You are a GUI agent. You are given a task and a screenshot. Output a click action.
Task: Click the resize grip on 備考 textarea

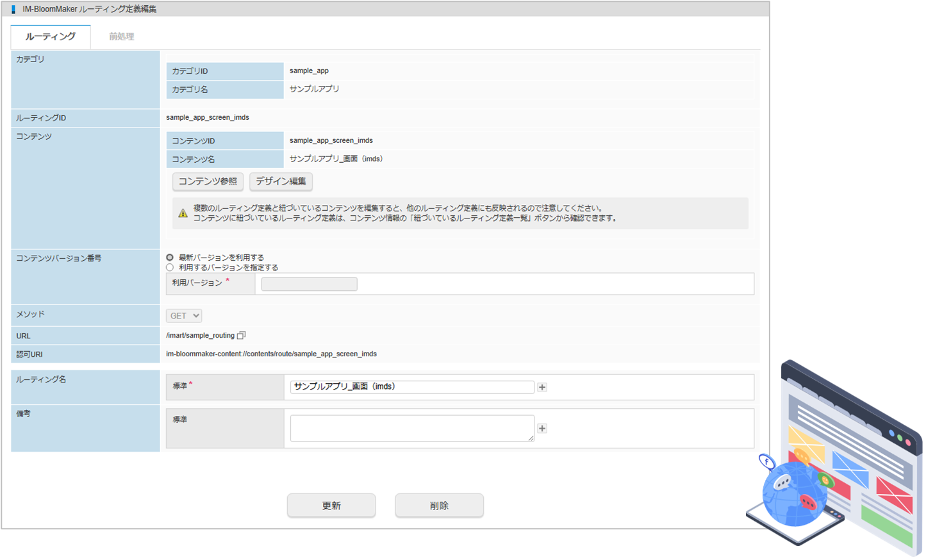pos(531,438)
